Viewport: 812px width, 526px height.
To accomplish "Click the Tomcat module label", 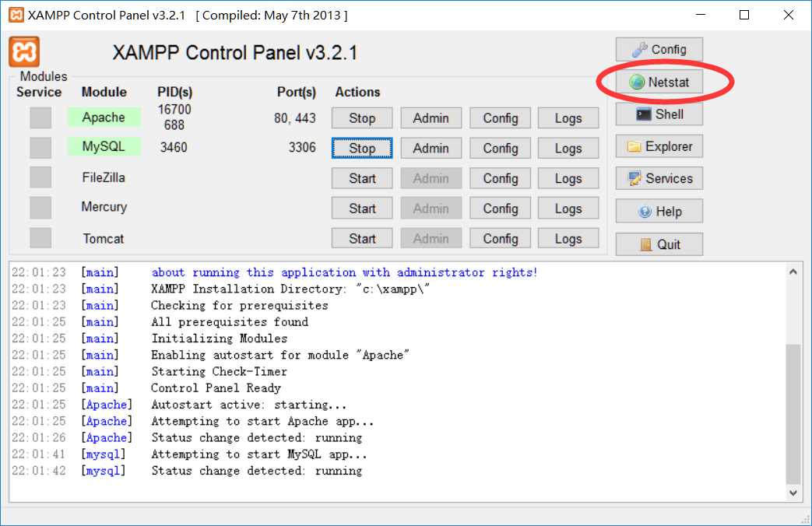I will [x=104, y=239].
